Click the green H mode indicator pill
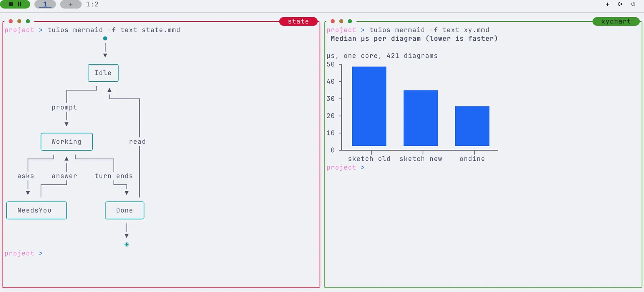The image size is (644, 292). pos(15,4)
